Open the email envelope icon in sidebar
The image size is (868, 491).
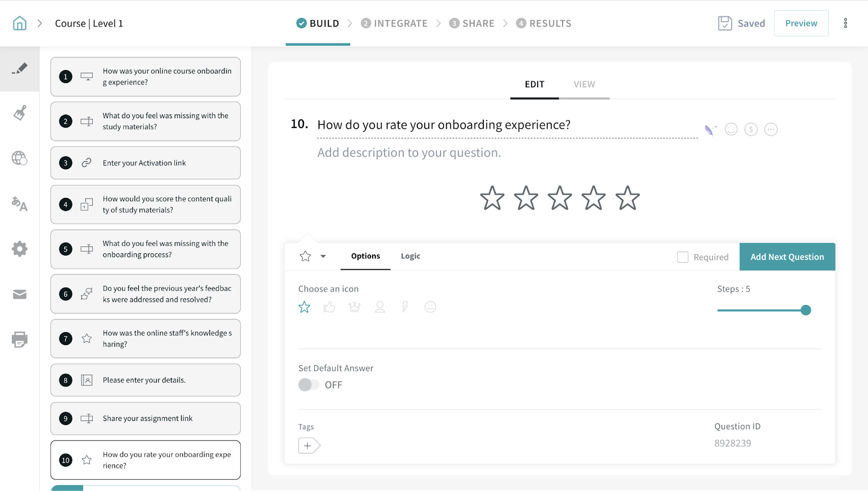point(20,295)
